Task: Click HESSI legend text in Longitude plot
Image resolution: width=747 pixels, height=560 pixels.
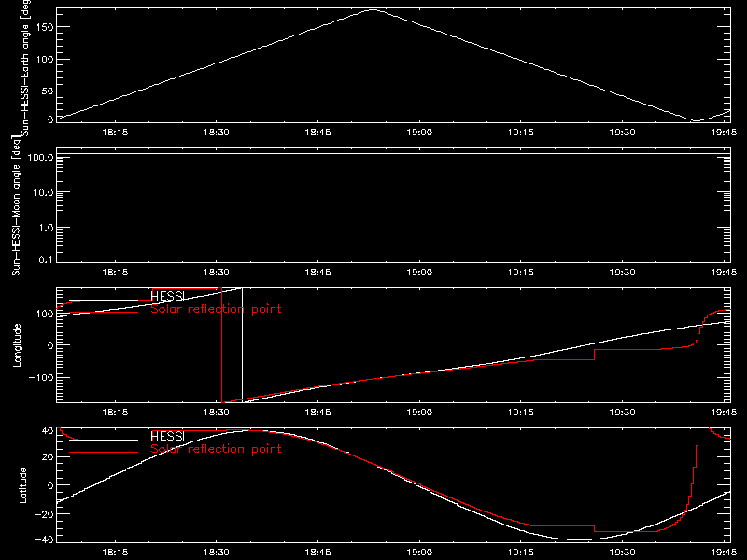Action: coord(167,296)
